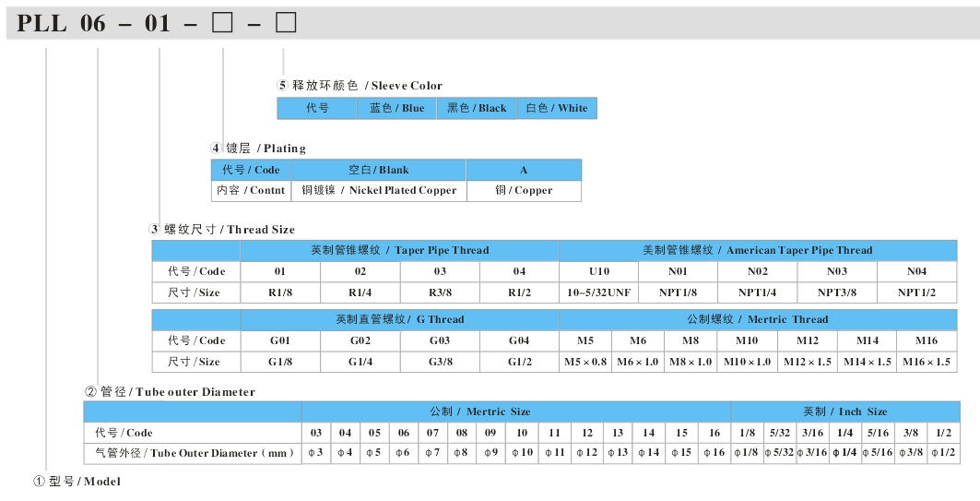The height and width of the screenshot is (501, 980).
Task: Select the "M14 × 1.5" size cell
Action: point(868,363)
